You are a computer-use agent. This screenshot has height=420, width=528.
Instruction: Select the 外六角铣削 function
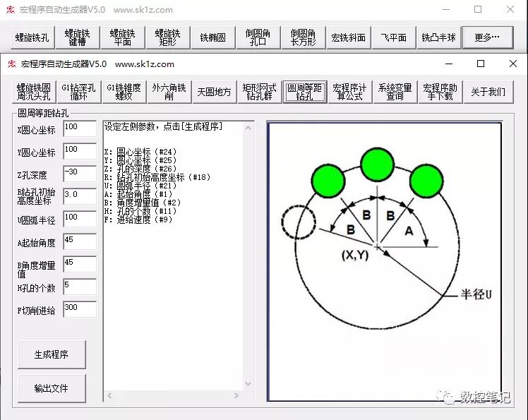point(169,92)
